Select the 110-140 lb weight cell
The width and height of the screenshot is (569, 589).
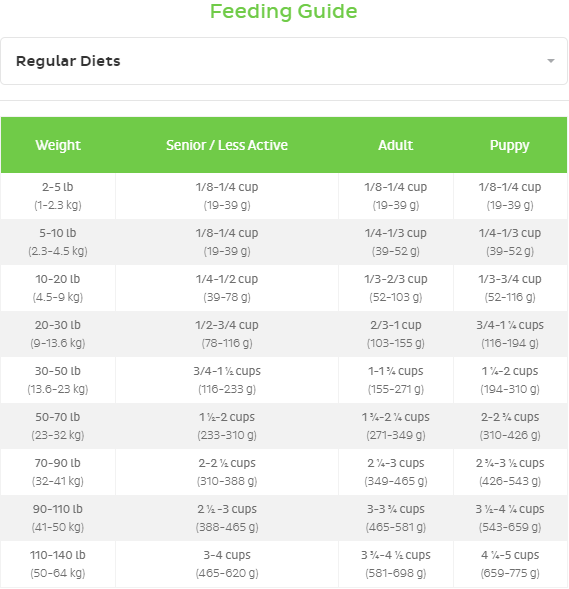coord(58,564)
